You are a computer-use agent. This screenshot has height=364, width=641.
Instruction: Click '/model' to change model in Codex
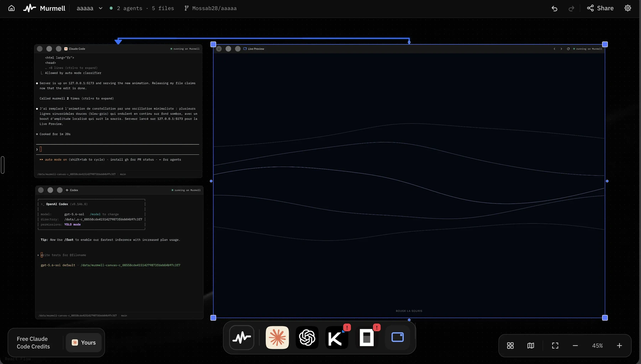(x=95, y=214)
